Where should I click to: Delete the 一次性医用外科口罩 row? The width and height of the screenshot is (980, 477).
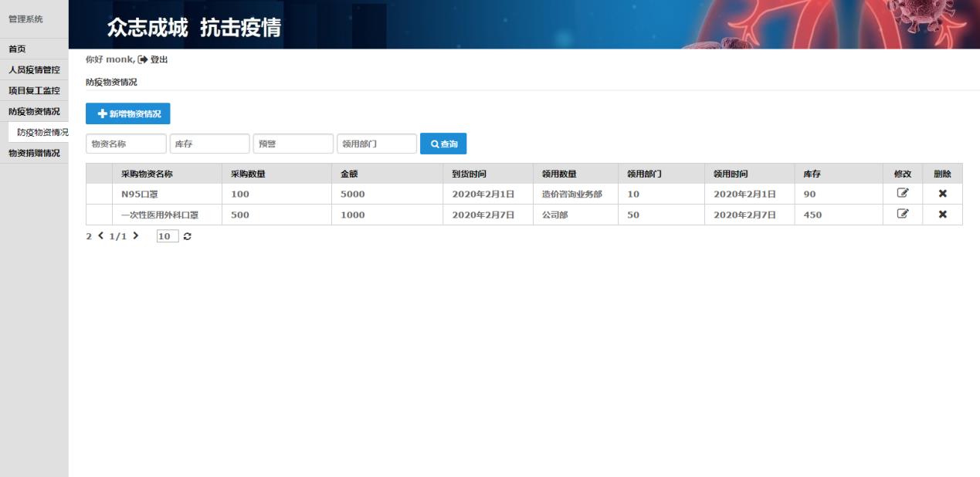(x=942, y=215)
